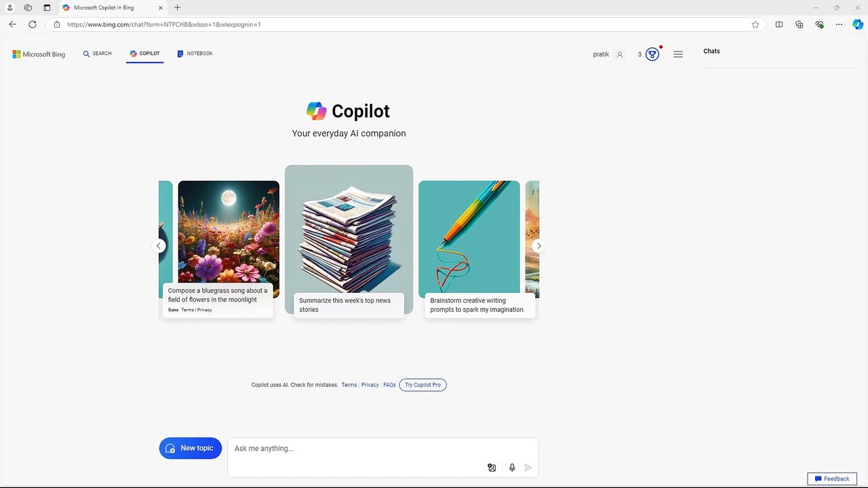
Task: Open browser Collections icon
Action: click(800, 24)
